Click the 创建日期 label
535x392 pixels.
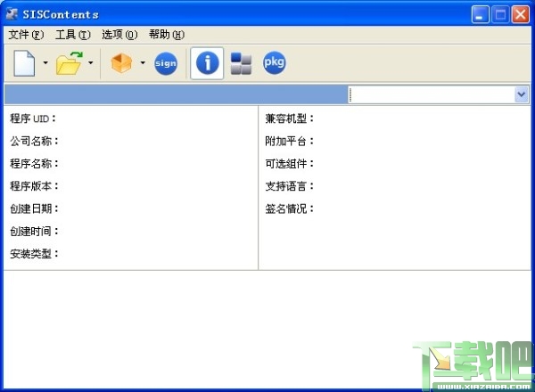(x=34, y=208)
